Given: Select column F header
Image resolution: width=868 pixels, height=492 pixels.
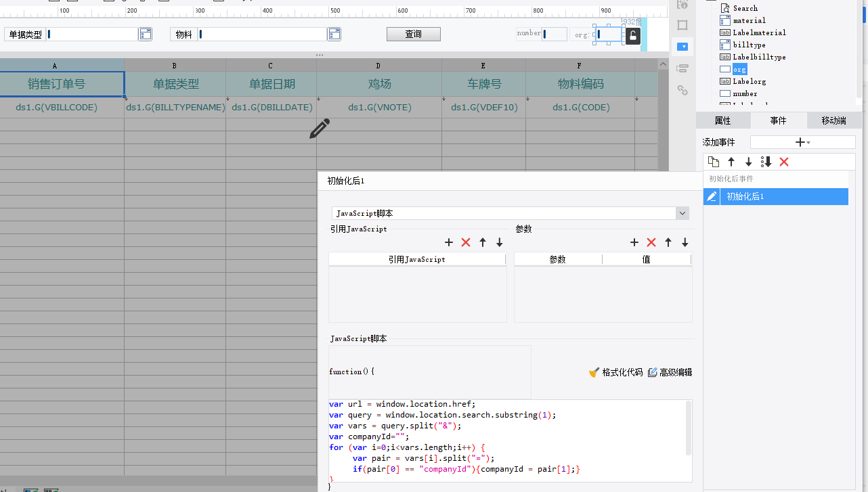Looking at the screenshot, I should point(580,66).
